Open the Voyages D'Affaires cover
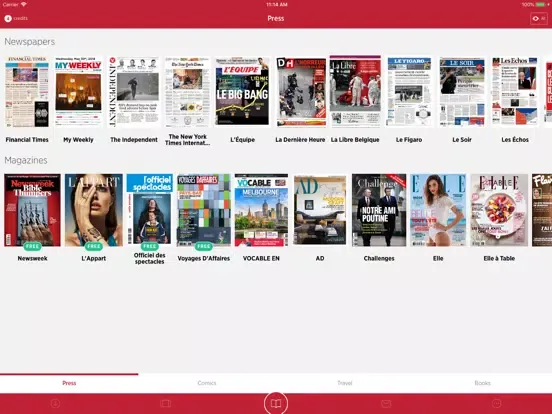Viewport: 552px width, 414px height. 204,210
